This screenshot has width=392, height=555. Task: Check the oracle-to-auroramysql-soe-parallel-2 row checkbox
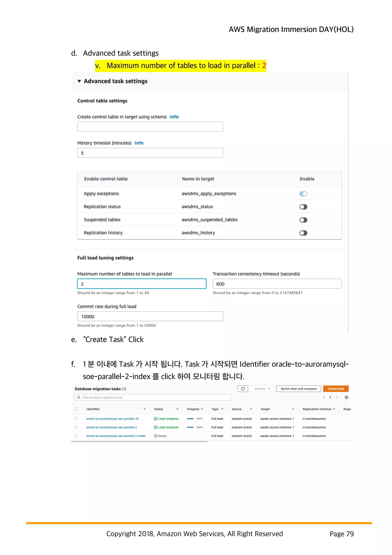76,427
